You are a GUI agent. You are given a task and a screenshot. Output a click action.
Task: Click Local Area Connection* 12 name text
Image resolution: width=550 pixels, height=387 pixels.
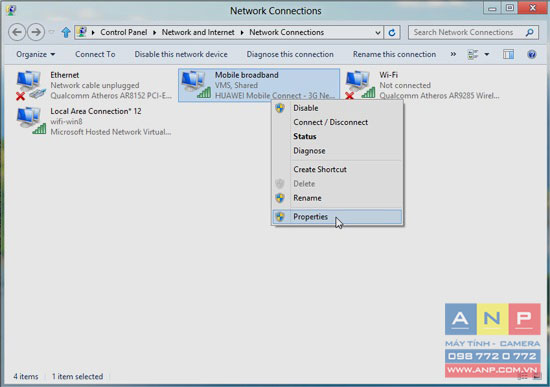pyautogui.click(x=96, y=111)
